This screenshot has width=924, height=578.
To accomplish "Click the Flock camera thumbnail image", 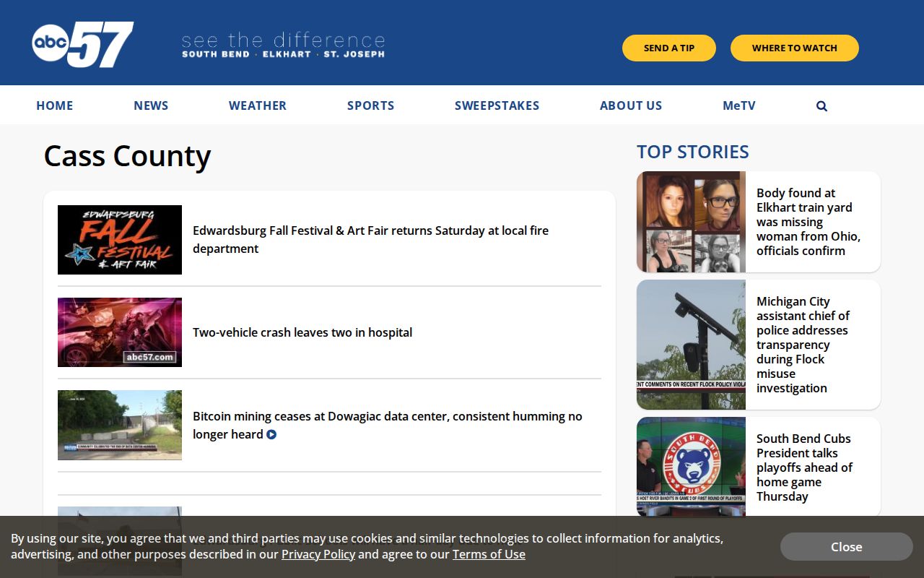I will pos(691,345).
